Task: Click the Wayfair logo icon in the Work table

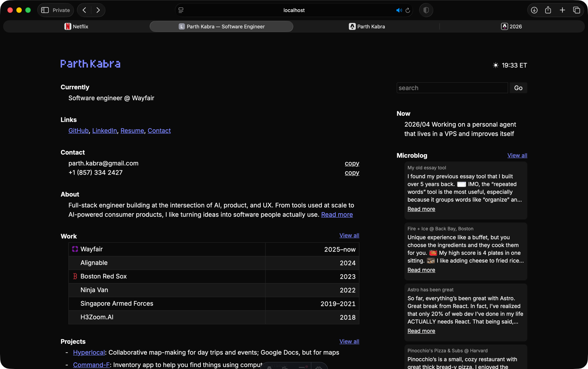Action: point(75,249)
